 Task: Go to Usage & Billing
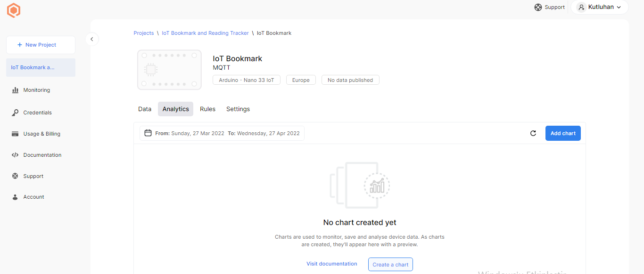[x=41, y=134]
